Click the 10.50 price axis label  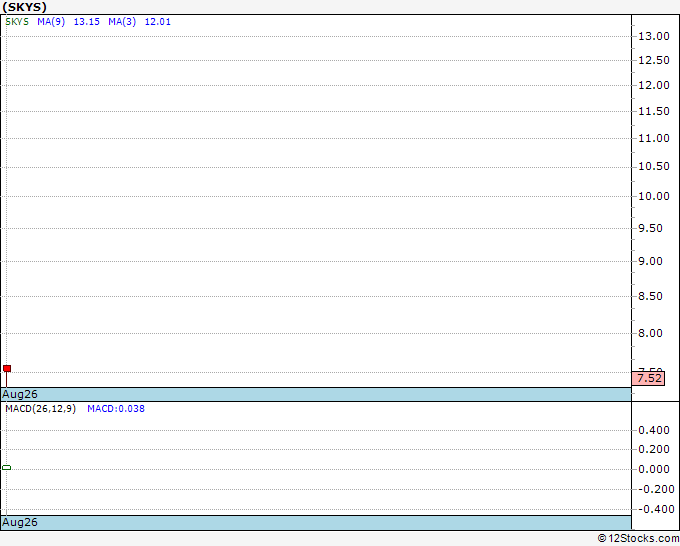pos(654,166)
